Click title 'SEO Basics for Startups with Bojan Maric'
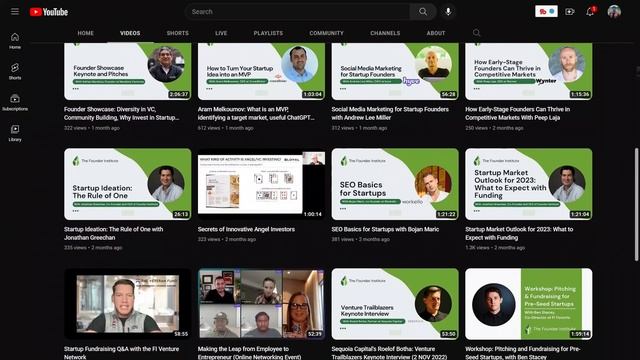Image resolution: width=640 pixels, height=360 pixels. point(385,229)
